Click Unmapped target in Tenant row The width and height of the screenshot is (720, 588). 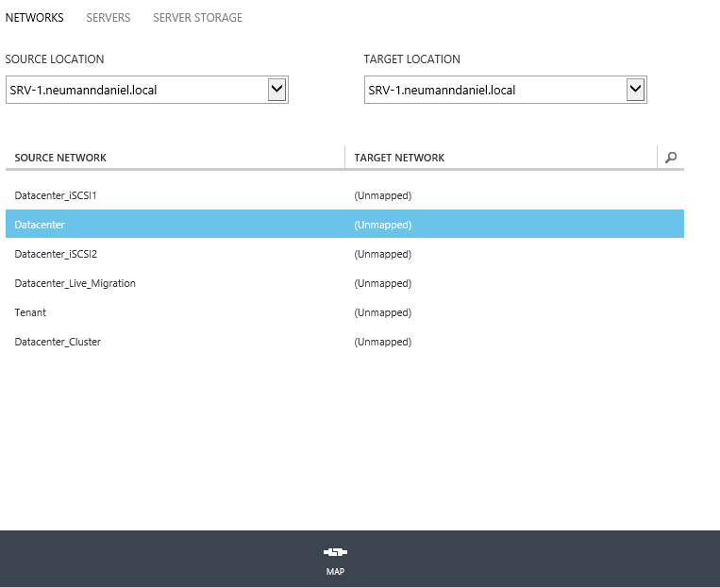tap(382, 312)
